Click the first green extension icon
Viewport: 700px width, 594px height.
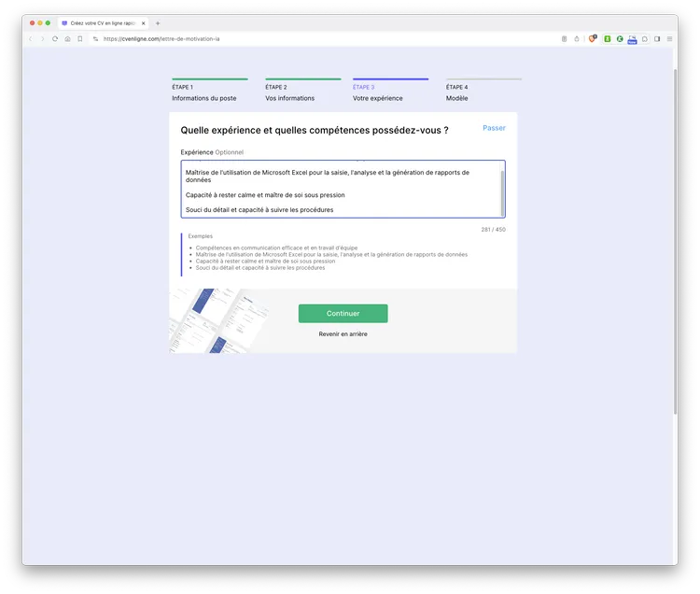pyautogui.click(x=608, y=39)
